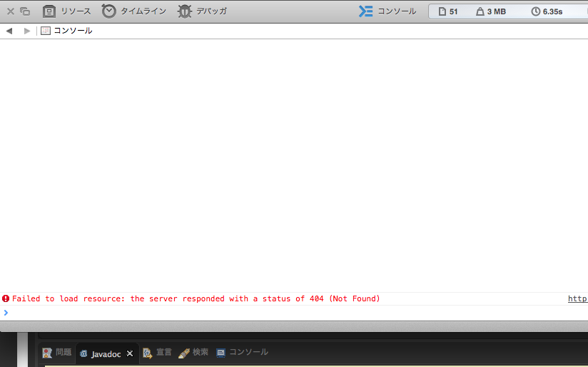Click the 問題 tab icon in Eclipse
The height and width of the screenshot is (367, 588).
pyautogui.click(x=47, y=353)
